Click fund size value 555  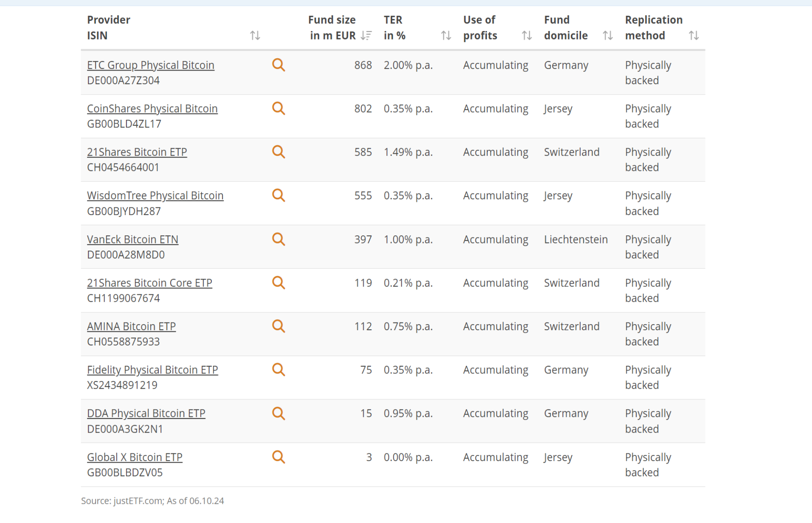tap(363, 195)
